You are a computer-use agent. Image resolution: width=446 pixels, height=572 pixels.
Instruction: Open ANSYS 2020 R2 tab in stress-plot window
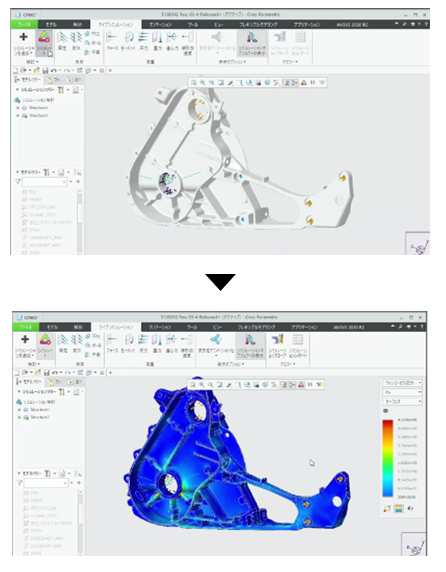tap(350, 327)
